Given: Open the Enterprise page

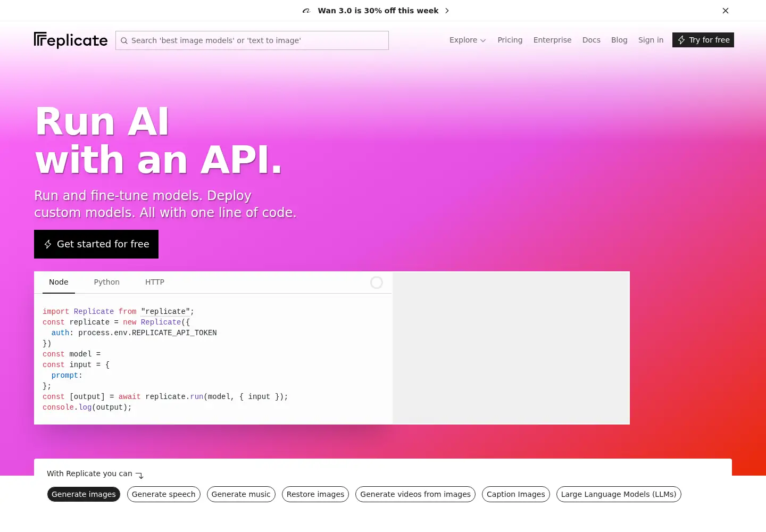Looking at the screenshot, I should [552, 40].
